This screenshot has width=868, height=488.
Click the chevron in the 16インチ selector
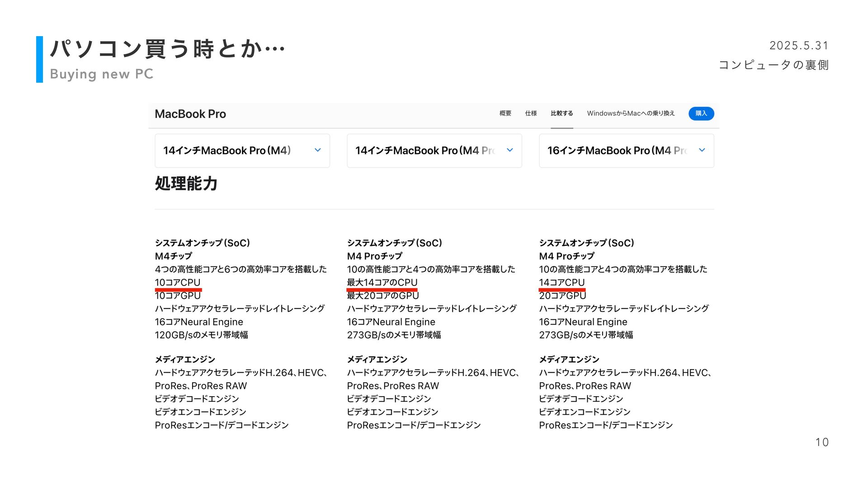click(702, 150)
